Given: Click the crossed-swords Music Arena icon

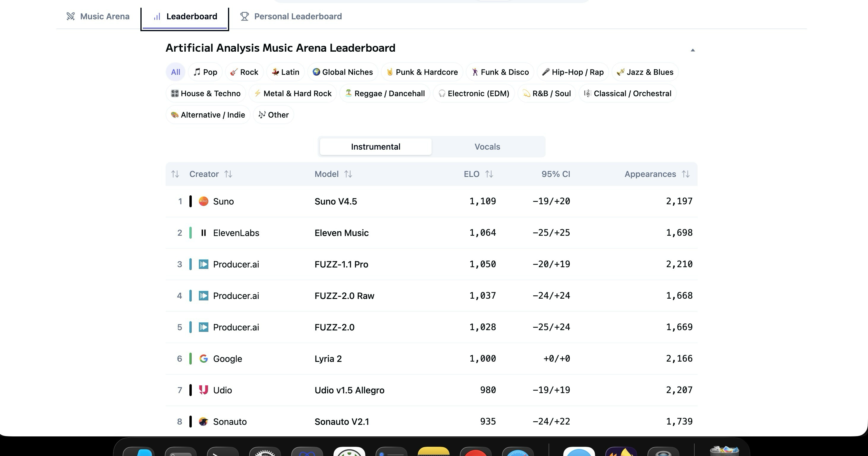Looking at the screenshot, I should pos(70,17).
